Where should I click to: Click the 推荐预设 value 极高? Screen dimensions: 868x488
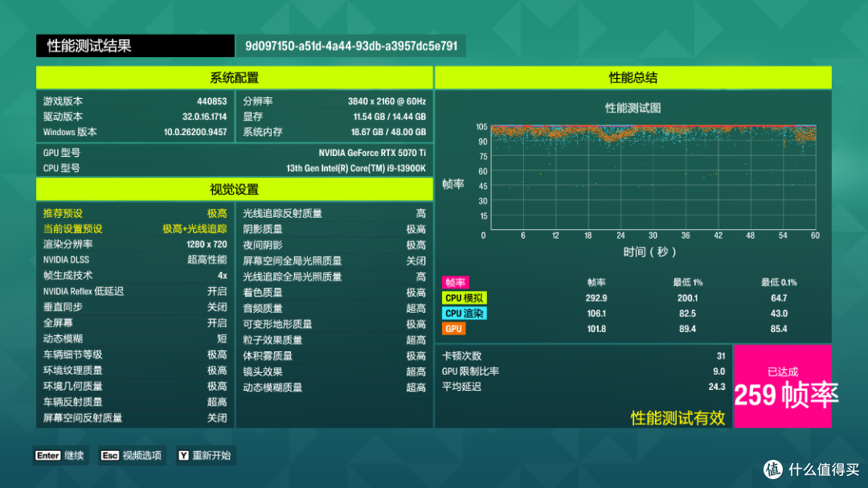coord(217,213)
